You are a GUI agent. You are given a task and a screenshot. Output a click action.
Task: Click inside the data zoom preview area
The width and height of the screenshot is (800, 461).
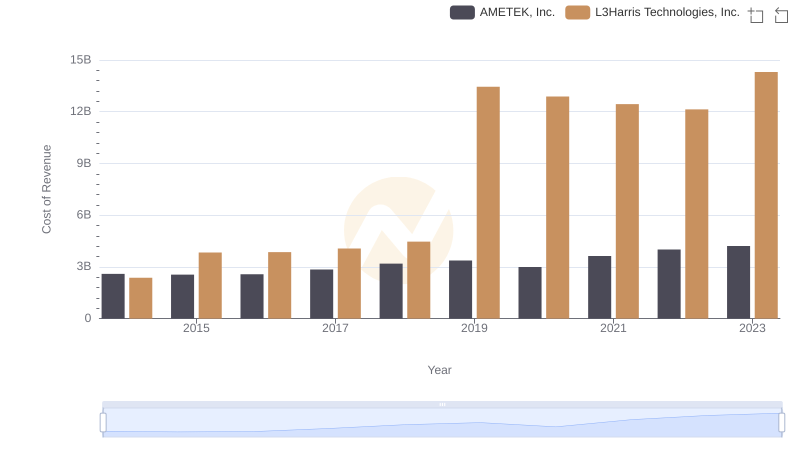(x=442, y=423)
